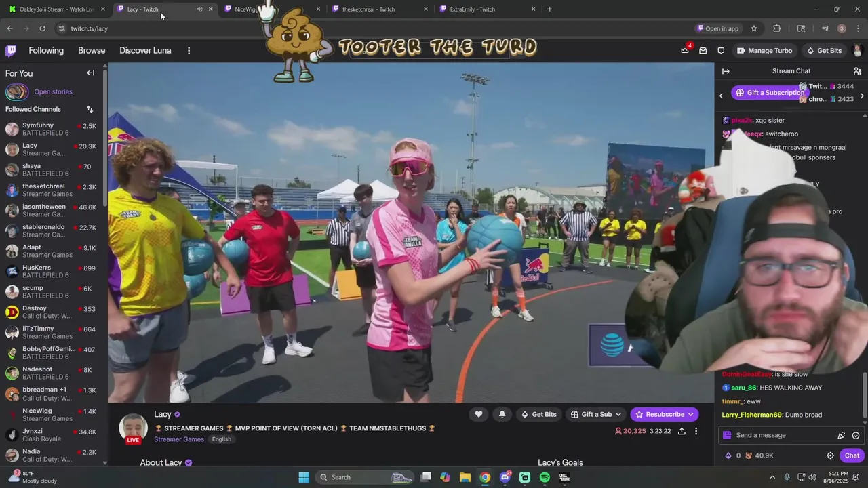
Task: Open the browser media controls icon
Action: (x=825, y=28)
